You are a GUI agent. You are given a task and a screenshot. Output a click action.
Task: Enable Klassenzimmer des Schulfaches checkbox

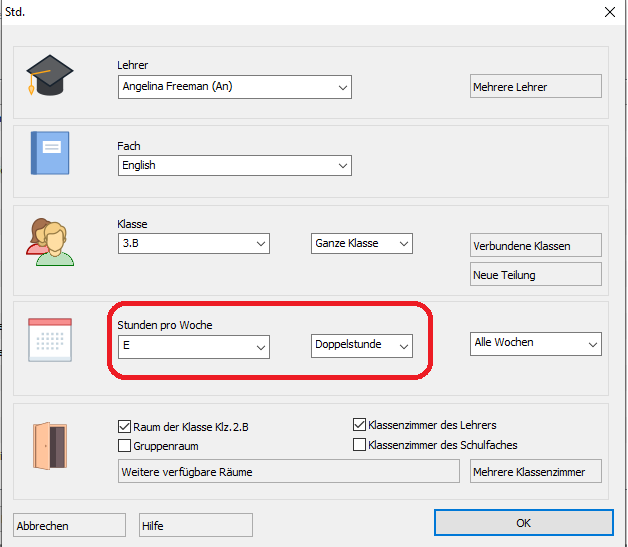(359, 444)
